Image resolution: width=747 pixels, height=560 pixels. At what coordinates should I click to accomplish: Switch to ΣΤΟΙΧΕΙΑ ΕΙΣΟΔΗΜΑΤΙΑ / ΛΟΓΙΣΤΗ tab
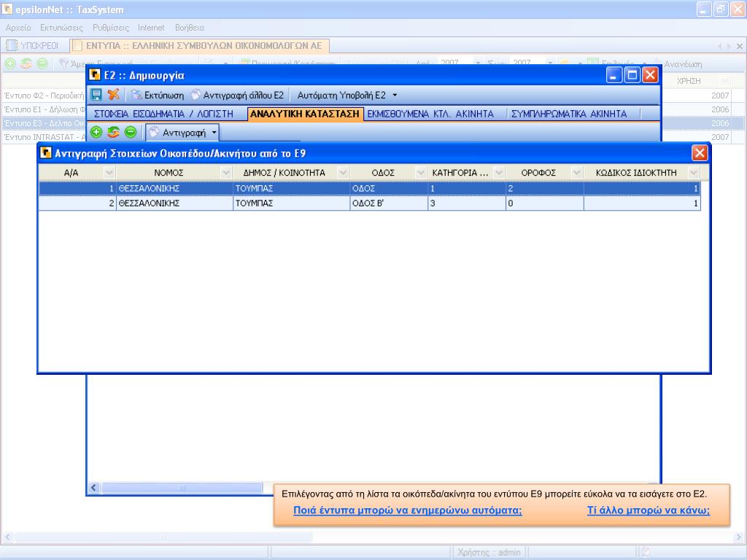pyautogui.click(x=163, y=114)
